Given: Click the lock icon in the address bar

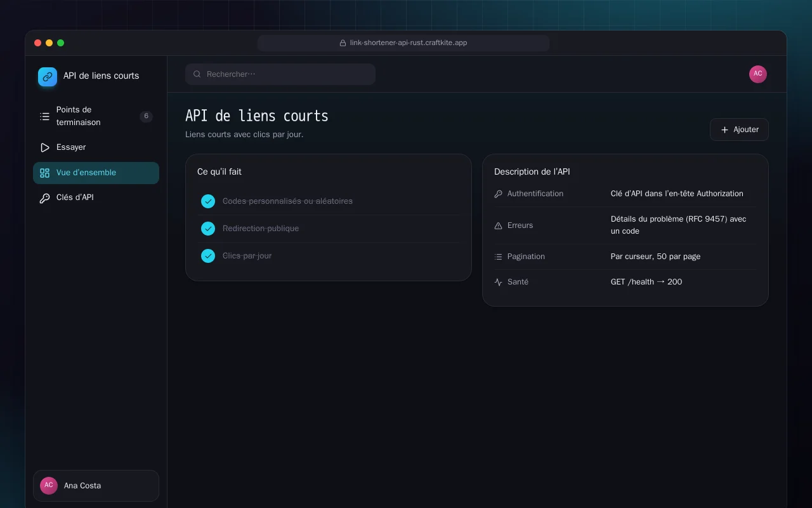Looking at the screenshot, I should (x=343, y=43).
